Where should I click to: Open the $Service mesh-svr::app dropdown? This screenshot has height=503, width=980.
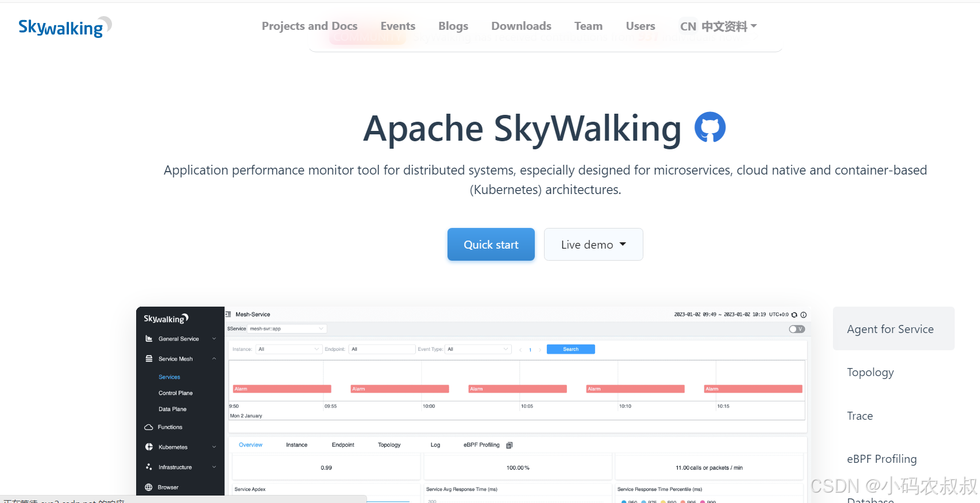coord(287,329)
